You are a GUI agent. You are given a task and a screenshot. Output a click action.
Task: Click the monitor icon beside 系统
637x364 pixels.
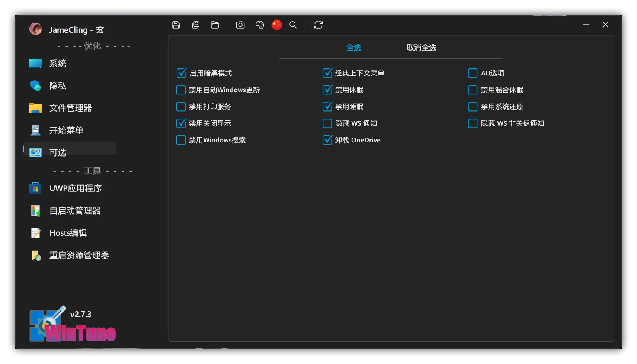click(x=36, y=63)
